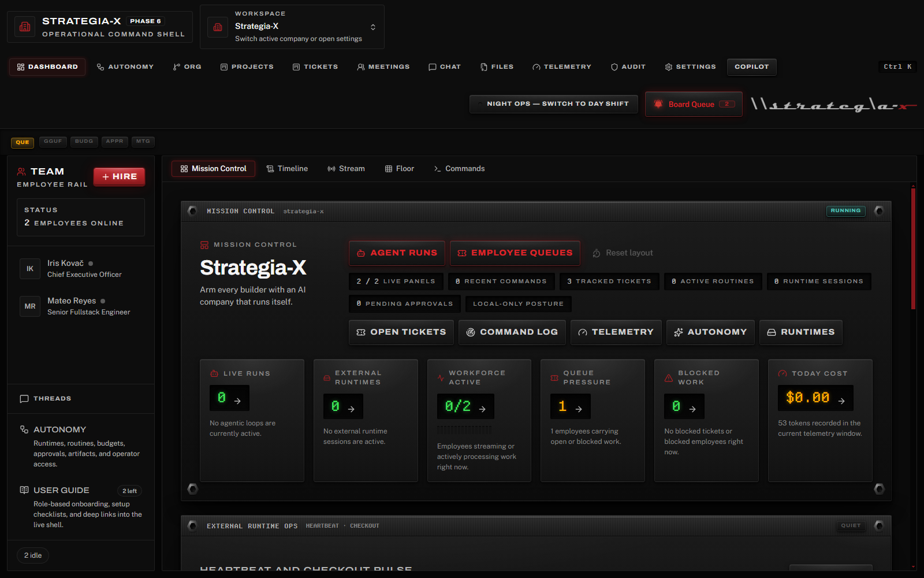Viewport: 924px width, 578px height.
Task: Toggle Night Ops to day shift
Action: (553, 104)
